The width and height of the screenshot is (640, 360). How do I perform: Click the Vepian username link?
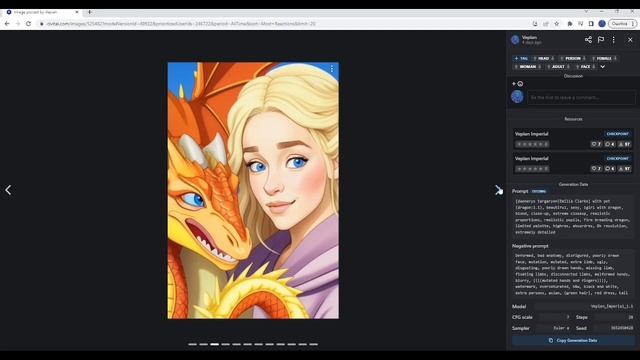tap(529, 38)
